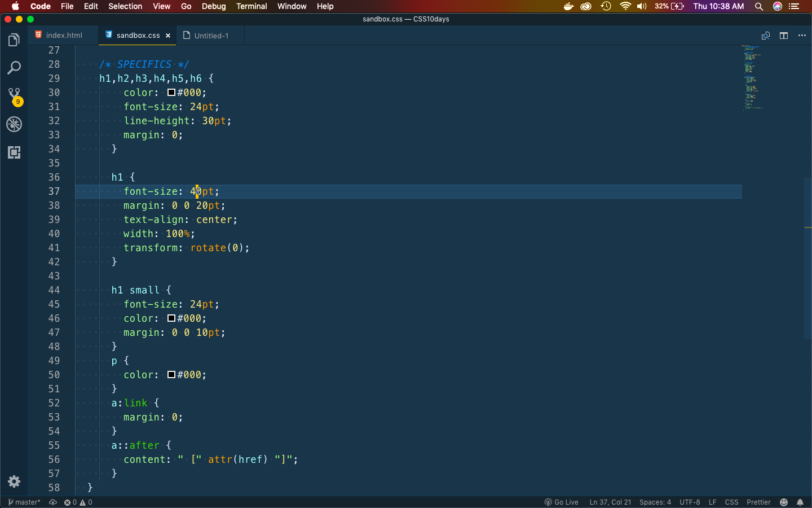Viewport: 812px width, 508px height.
Task: Close the sandbox.css tab
Action: pos(168,36)
